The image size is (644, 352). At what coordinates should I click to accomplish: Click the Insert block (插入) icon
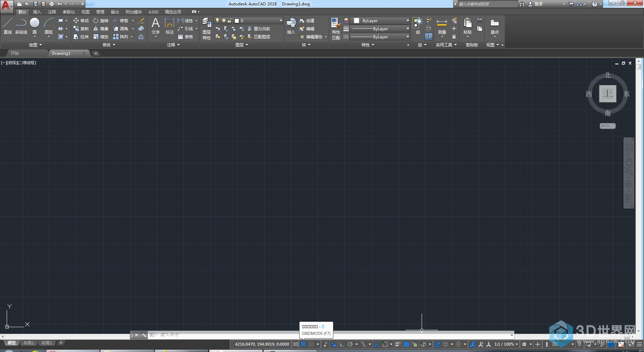291,26
